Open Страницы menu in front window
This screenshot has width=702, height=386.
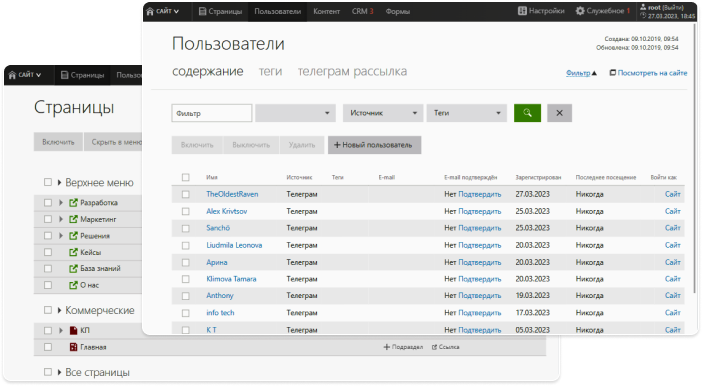(220, 11)
